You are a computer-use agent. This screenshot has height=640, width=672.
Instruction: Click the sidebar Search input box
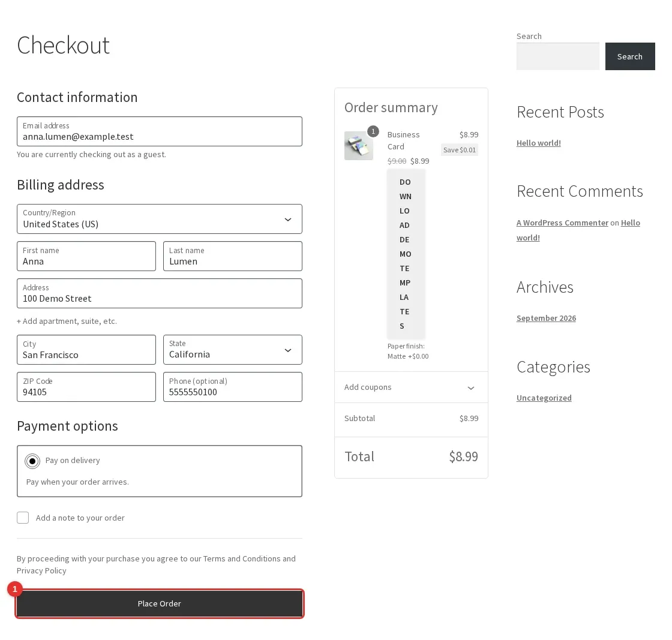[557, 56]
